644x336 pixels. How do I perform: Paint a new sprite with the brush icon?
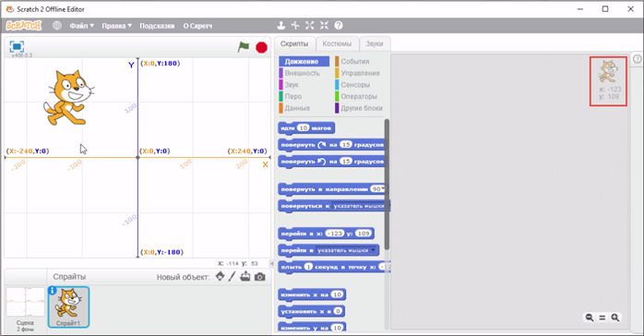coord(233,276)
